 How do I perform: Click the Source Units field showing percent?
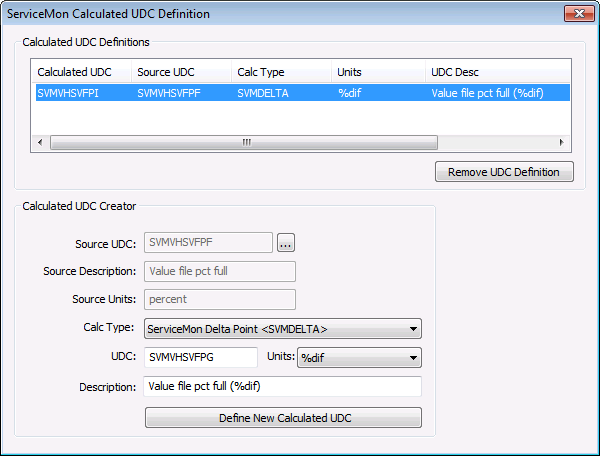point(220,299)
